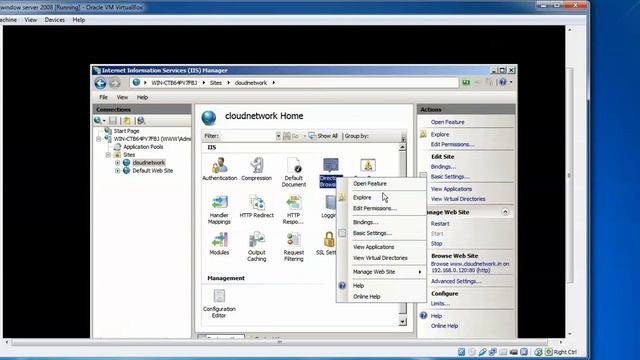Open the VirtualBox Devices menu
The height and width of the screenshot is (360, 640).
tap(55, 20)
